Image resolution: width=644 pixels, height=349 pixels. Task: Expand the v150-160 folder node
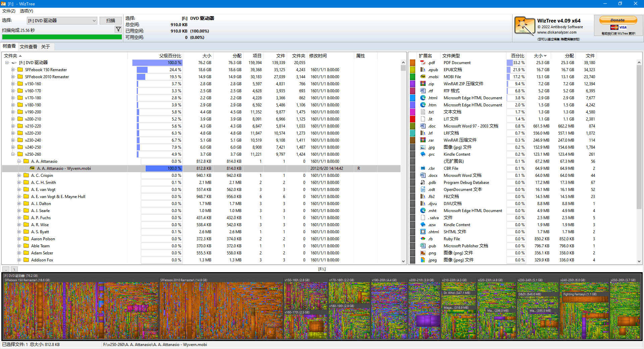(x=13, y=84)
